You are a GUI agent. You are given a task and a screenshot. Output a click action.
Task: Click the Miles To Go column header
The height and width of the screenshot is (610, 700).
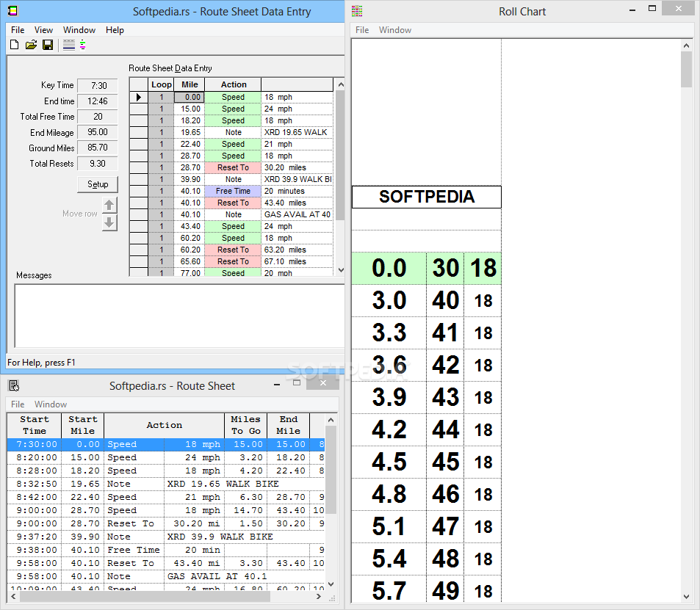click(x=245, y=425)
